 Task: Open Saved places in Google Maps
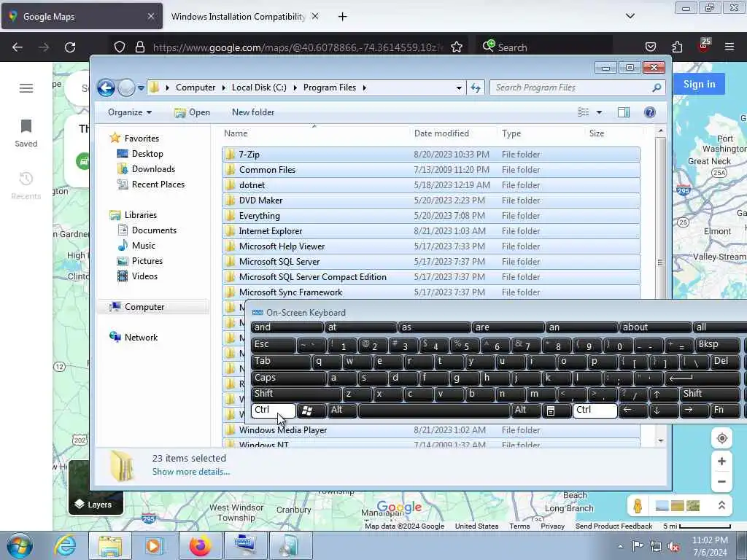pos(26,133)
